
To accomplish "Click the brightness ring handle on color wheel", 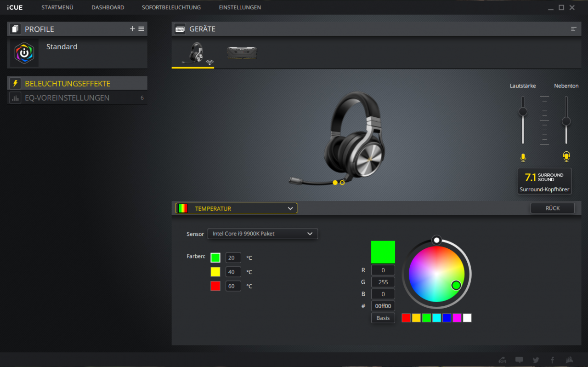I will (437, 240).
